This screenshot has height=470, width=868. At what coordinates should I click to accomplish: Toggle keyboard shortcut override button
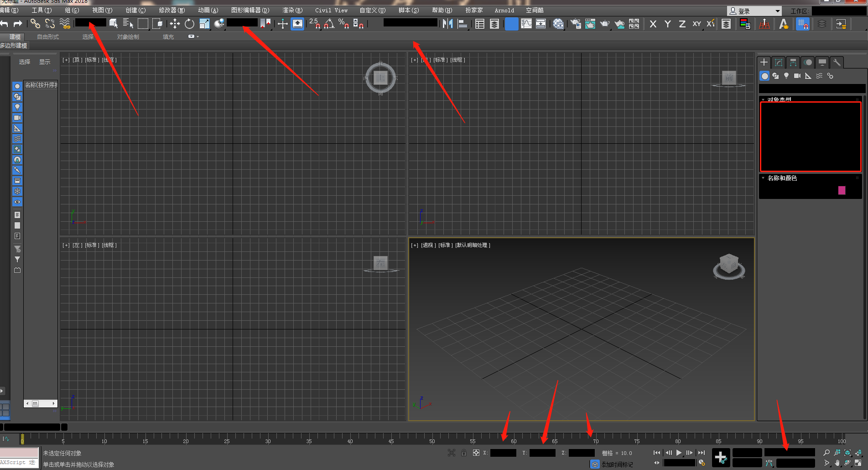(297, 24)
